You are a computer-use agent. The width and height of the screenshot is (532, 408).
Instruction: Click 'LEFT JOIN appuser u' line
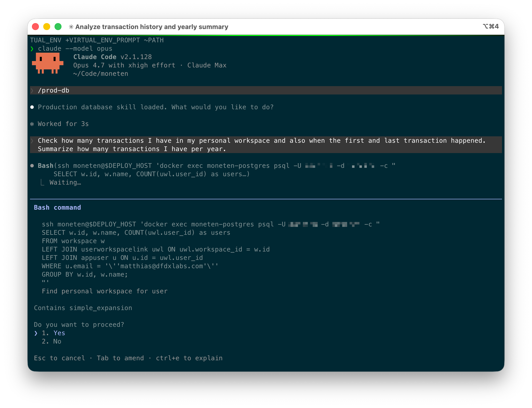(122, 258)
